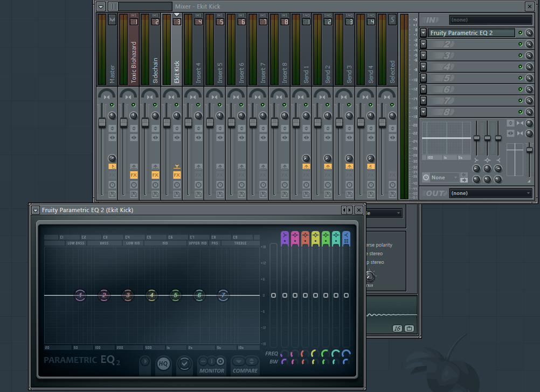Click the purple band 1 type icon
The height and width of the screenshot is (392, 540).
[285, 239]
